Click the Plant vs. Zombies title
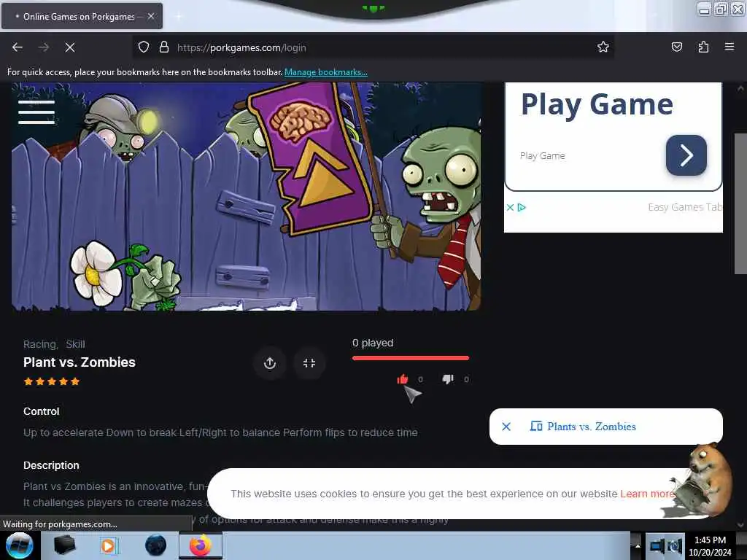 click(x=80, y=362)
